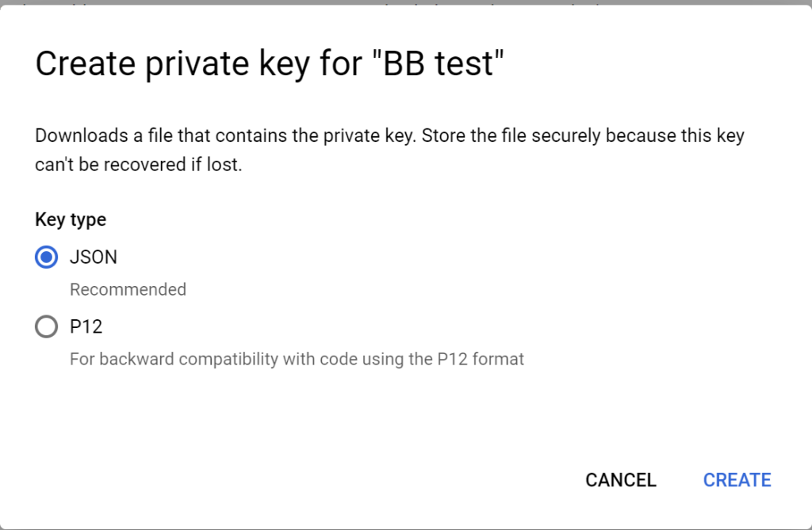
Task: Click the "BB test" name in title
Action: 438,63
